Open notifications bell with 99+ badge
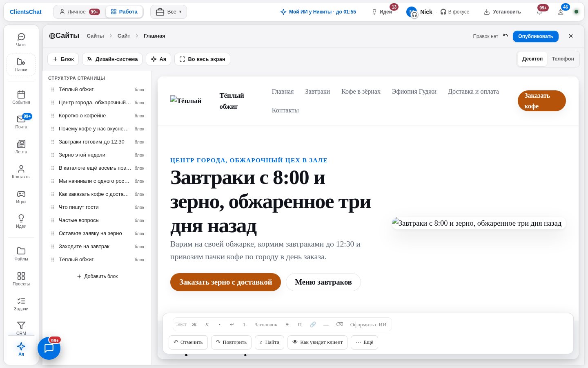Screen dimensions: 588x368 coord(539,12)
